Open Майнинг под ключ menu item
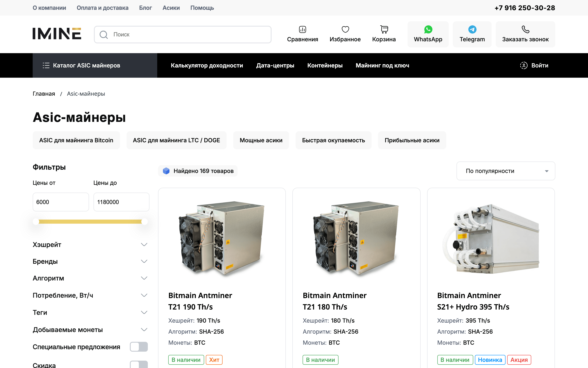Screen dimensions: 588x368 382,65
